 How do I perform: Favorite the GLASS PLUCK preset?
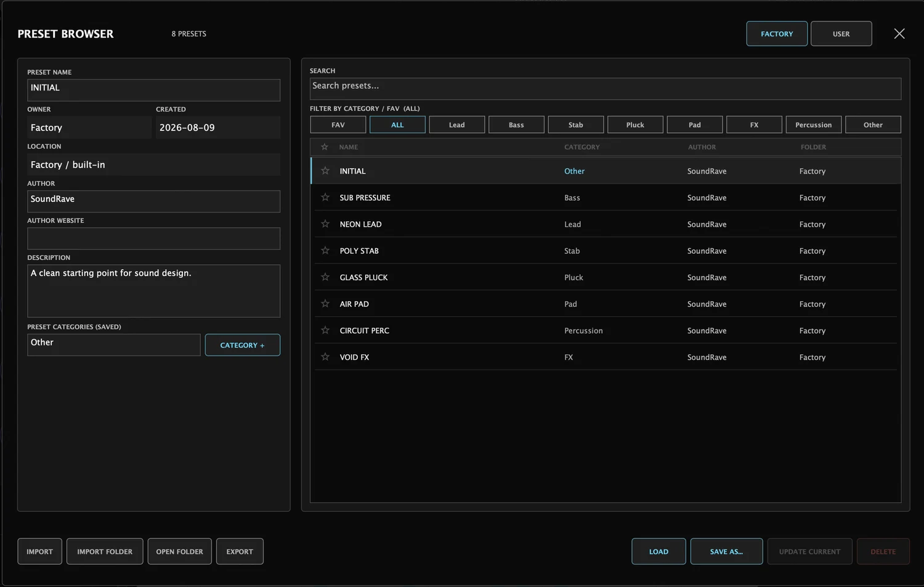325,277
